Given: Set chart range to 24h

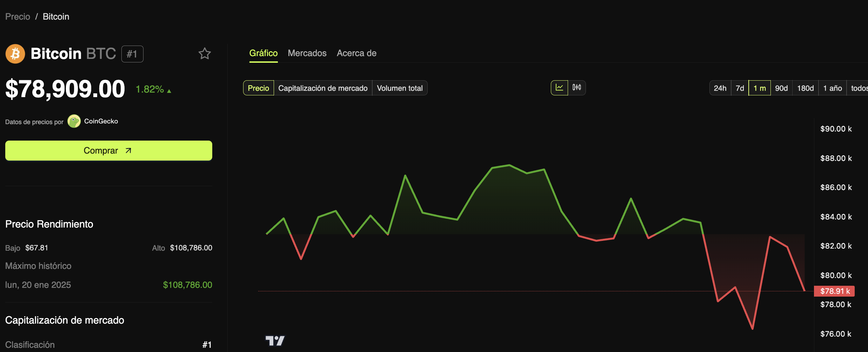Looking at the screenshot, I should tap(720, 88).
